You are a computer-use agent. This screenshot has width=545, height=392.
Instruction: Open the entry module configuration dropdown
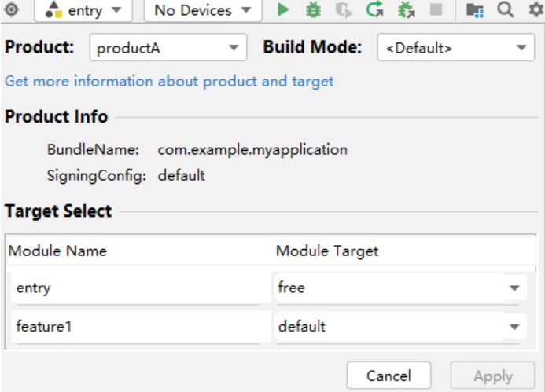click(83, 10)
